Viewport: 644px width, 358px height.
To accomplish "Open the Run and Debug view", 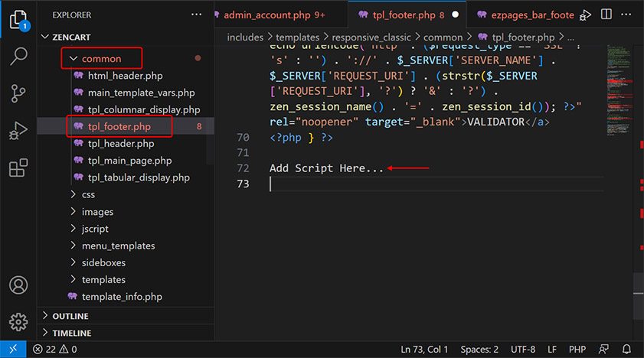I will click(18, 131).
